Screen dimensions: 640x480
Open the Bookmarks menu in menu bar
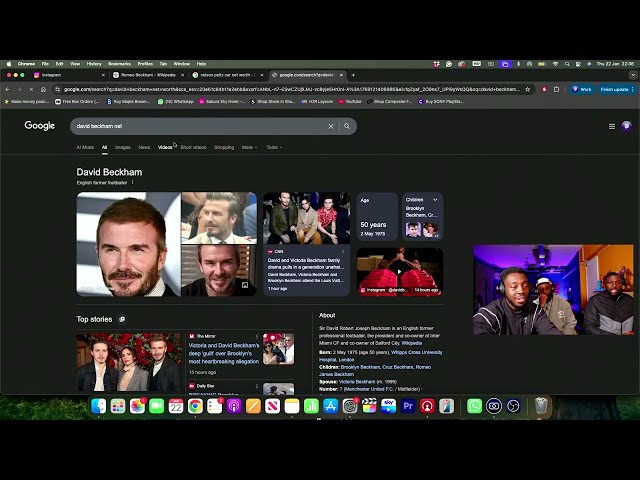click(119, 64)
